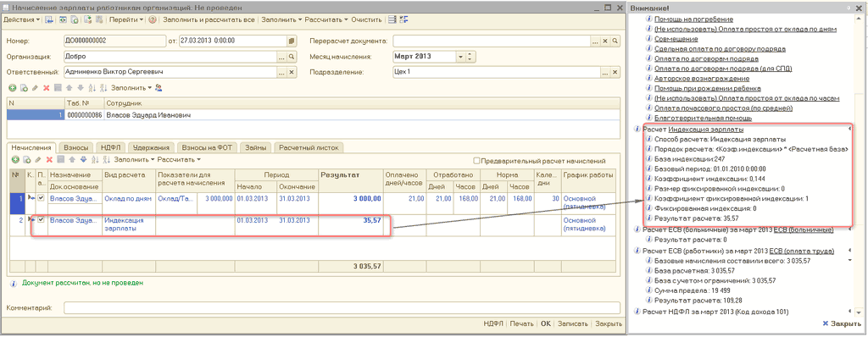Switch to the НДФЛ tab
This screenshot has width=868, height=337.
(110, 147)
